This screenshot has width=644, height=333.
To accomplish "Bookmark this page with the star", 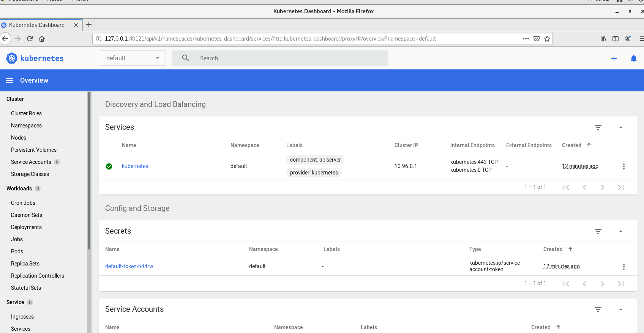I will tap(547, 39).
